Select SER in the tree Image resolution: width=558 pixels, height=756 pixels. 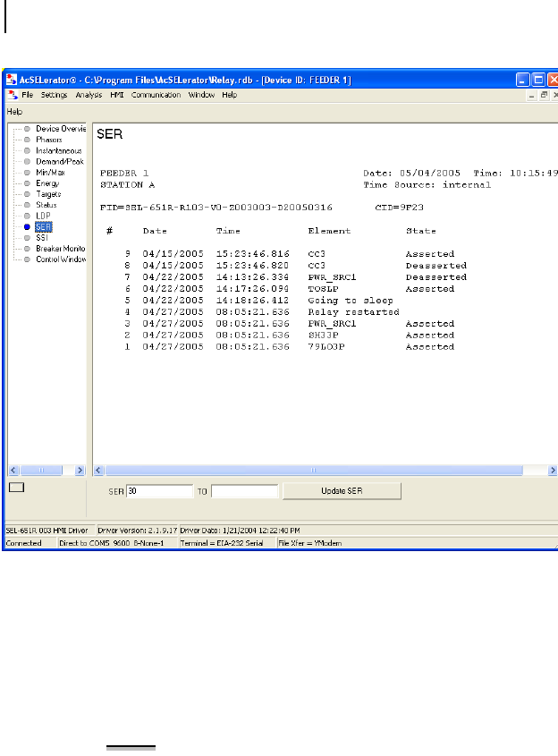tap(43, 226)
